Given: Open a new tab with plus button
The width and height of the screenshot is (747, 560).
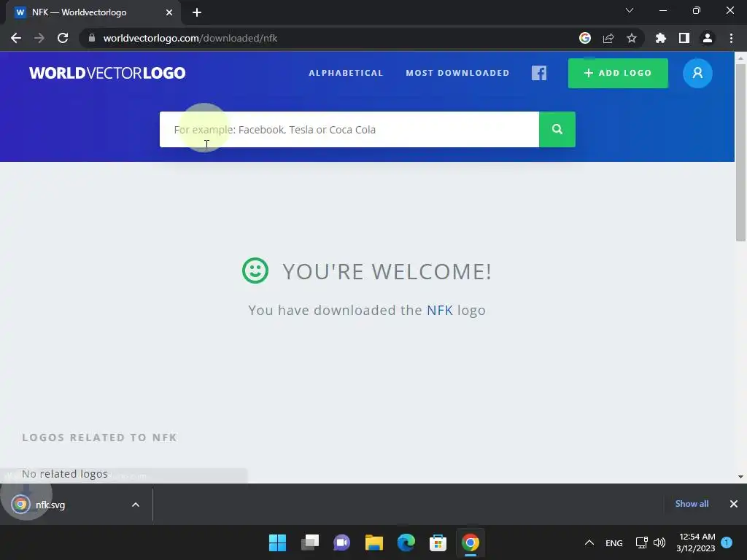Looking at the screenshot, I should [x=197, y=12].
